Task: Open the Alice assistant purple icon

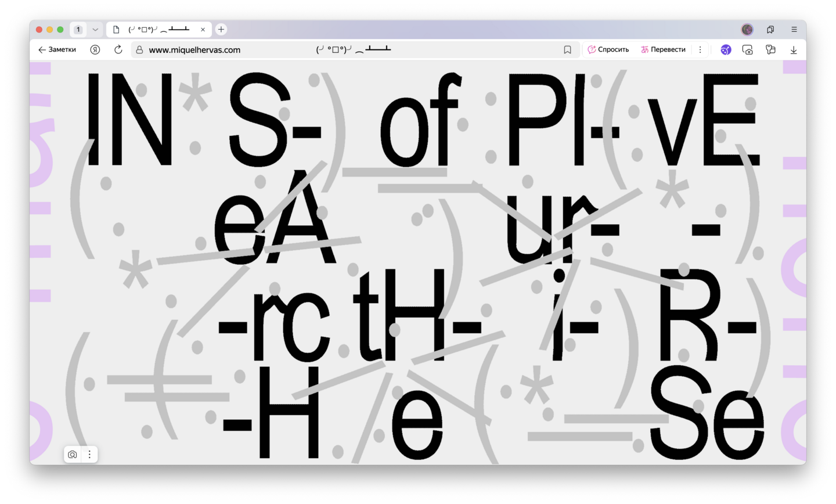Action: tap(726, 50)
